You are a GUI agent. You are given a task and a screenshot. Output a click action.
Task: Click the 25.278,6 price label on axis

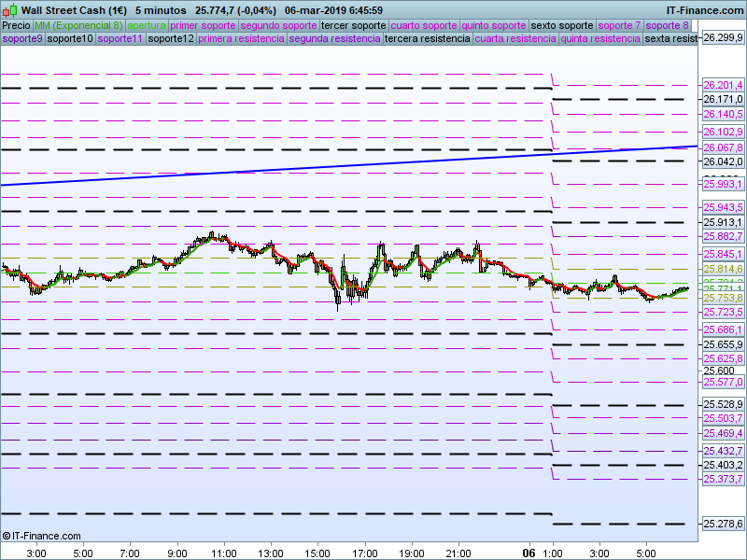(722, 525)
